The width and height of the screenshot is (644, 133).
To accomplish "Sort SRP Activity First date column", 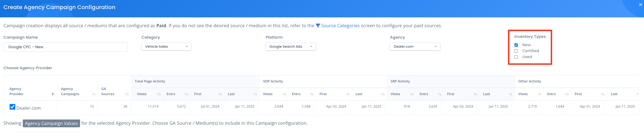I will coord(475,94).
